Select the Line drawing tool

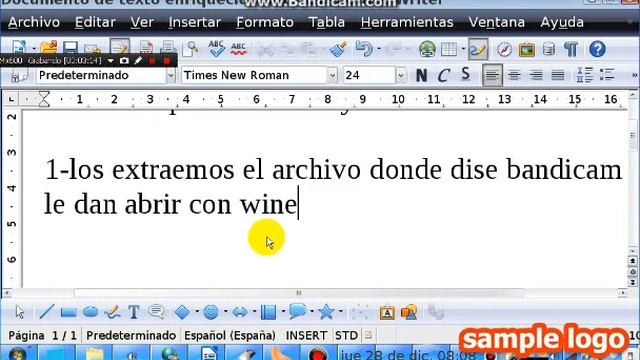47,312
